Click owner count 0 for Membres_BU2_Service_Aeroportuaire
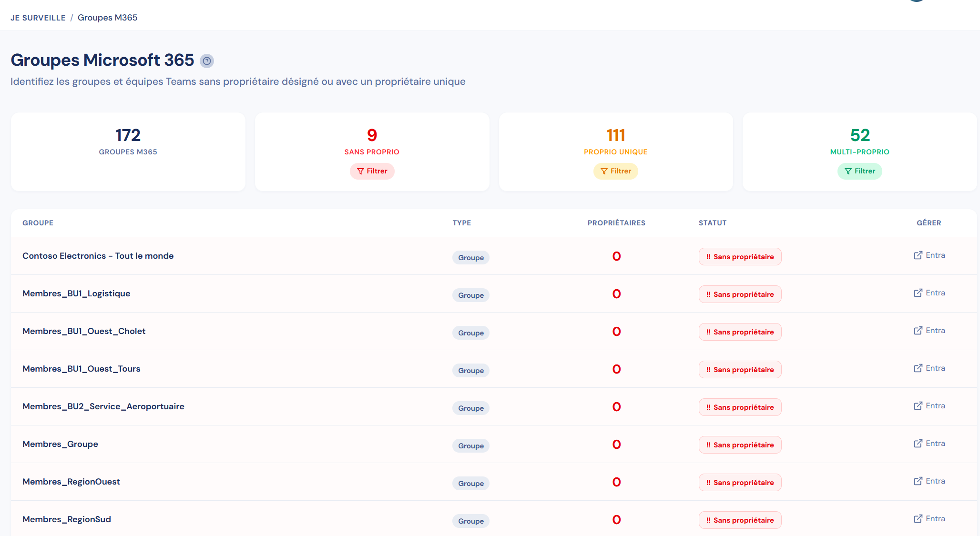Screen dimensions: 980x536 [x=616, y=407]
